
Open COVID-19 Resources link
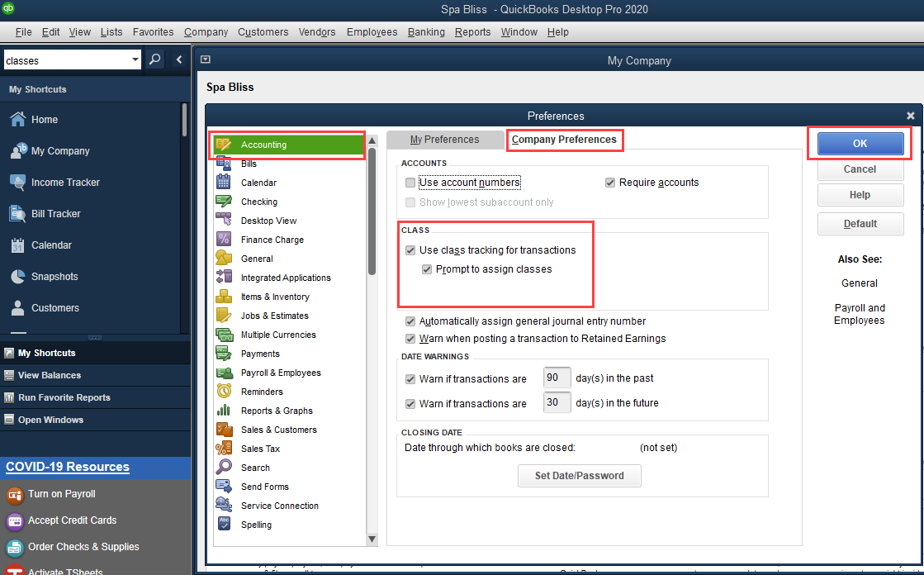(x=68, y=467)
